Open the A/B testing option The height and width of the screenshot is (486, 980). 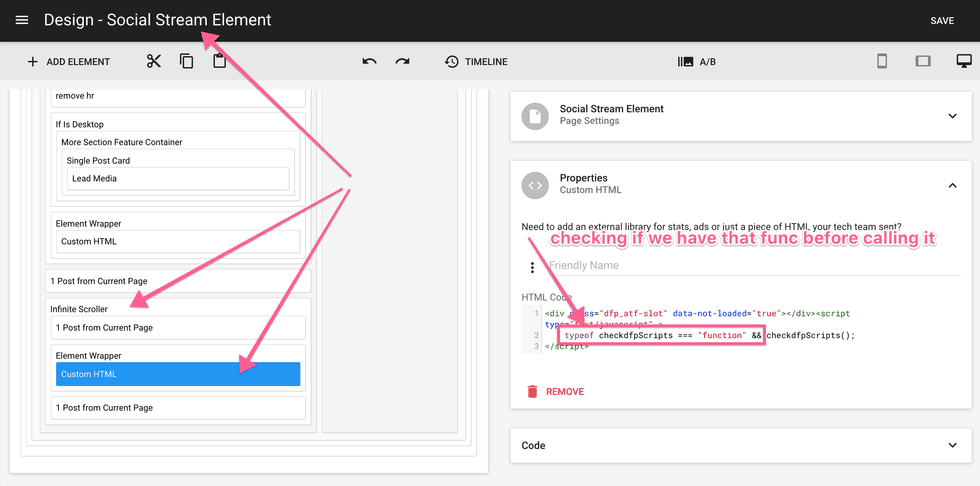click(x=696, y=61)
